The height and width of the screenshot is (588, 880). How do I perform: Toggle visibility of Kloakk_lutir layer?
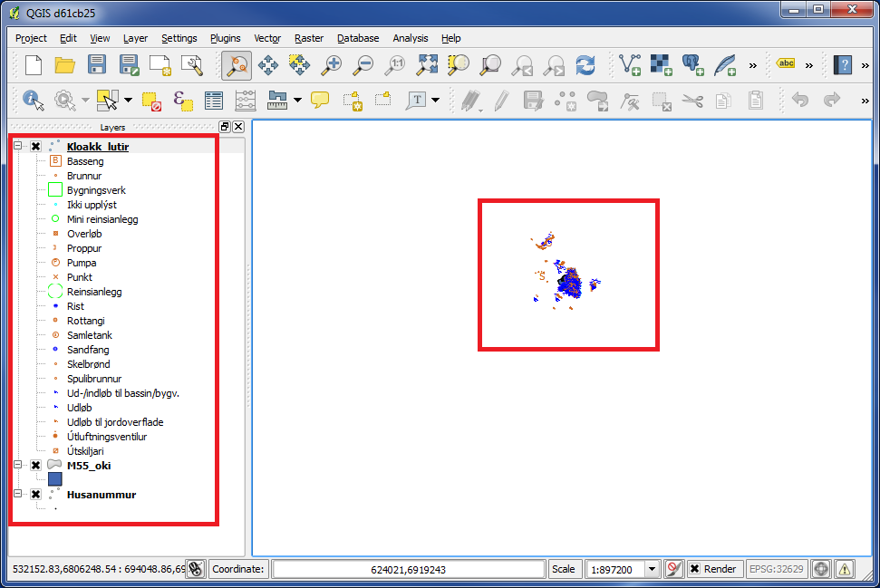pyautogui.click(x=36, y=147)
